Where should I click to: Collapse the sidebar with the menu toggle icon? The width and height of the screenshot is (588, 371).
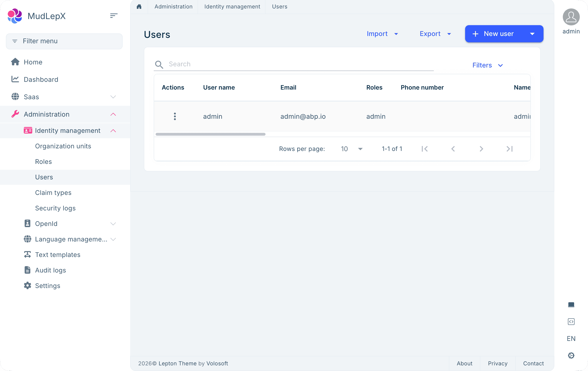(114, 16)
